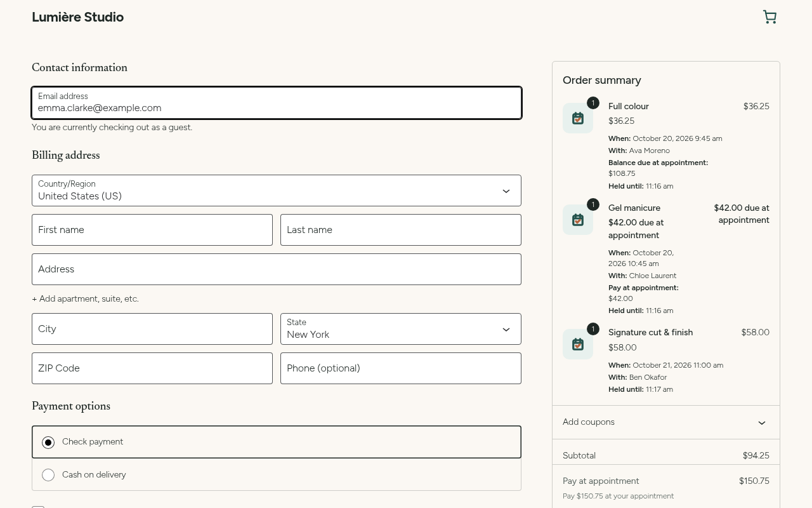This screenshot has width=812, height=508.
Task: Click the 'Chloe Laurent' stylist name
Action: [x=653, y=276]
